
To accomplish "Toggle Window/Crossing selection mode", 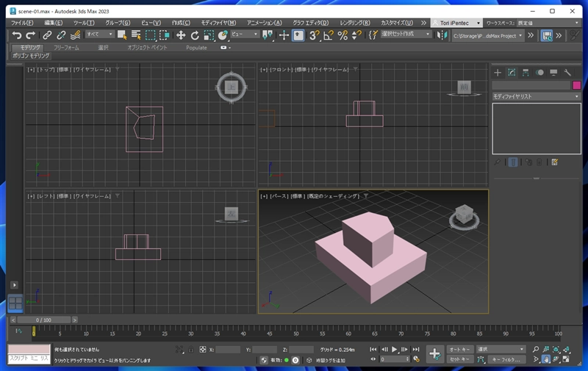I will (164, 35).
